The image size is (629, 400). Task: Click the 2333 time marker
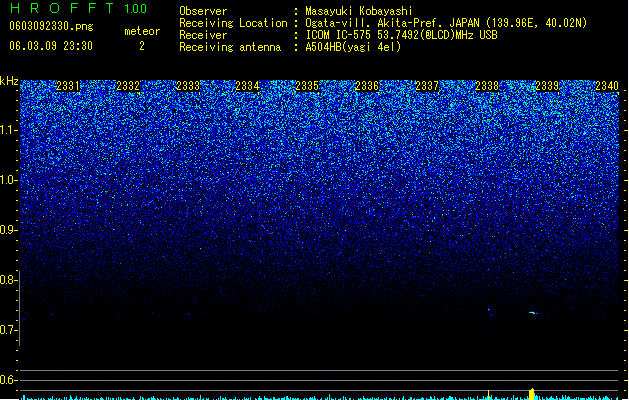click(188, 86)
